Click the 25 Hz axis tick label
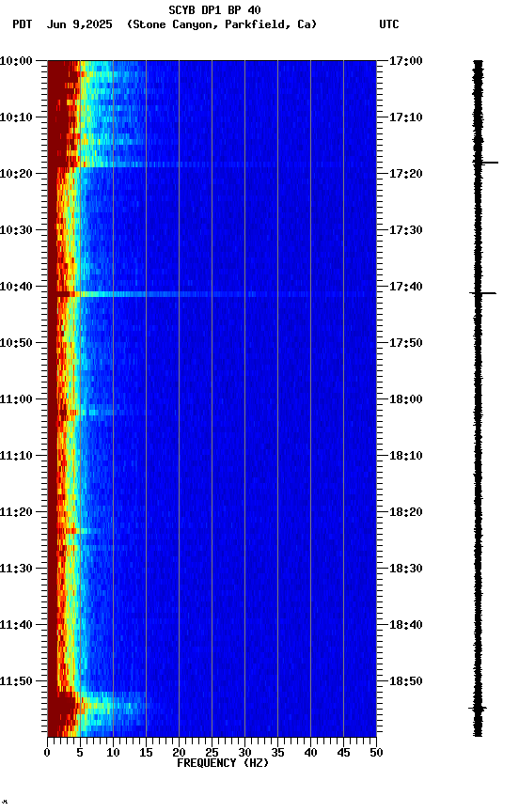This screenshot has width=519, height=812. [x=212, y=753]
